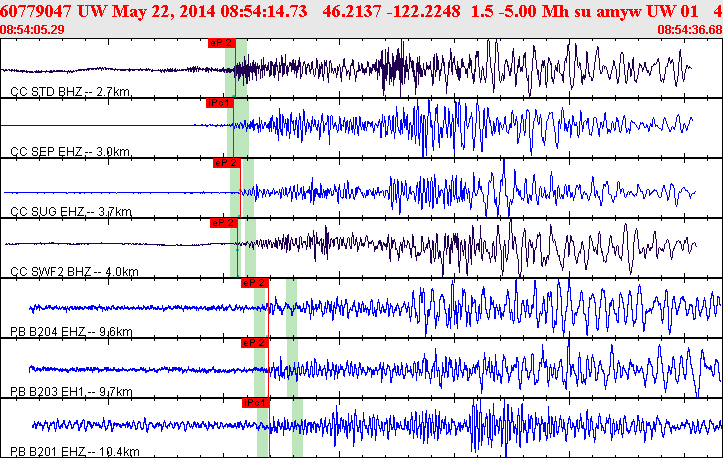This screenshot has height=458, width=723.
Task: Click the magnitude text 1.5 -5.00 Mh
Action: pyautogui.click(x=520, y=11)
